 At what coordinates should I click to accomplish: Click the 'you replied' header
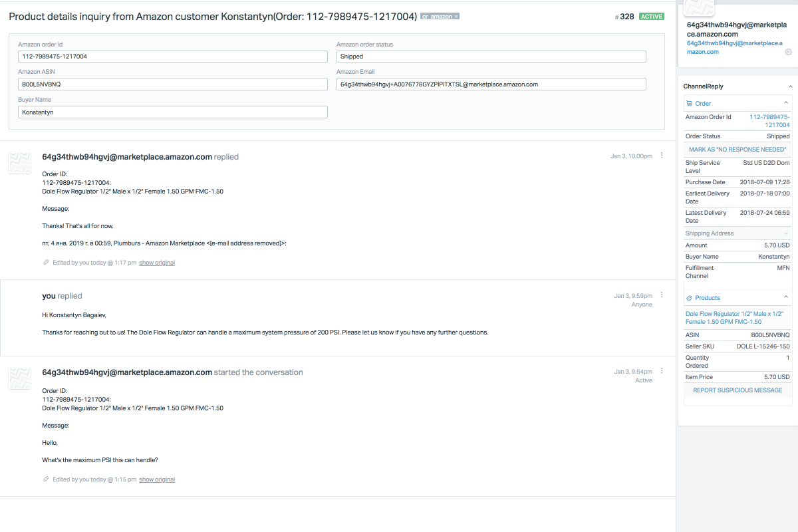pos(62,296)
